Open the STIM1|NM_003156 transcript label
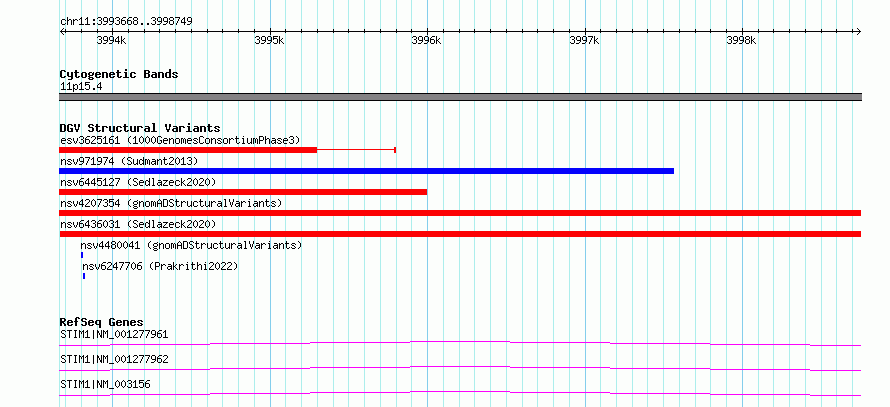890x407 pixels. pos(105,385)
